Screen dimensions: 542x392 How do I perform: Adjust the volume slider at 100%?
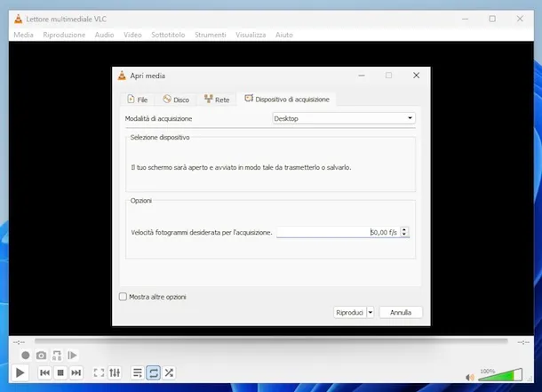[x=500, y=375]
